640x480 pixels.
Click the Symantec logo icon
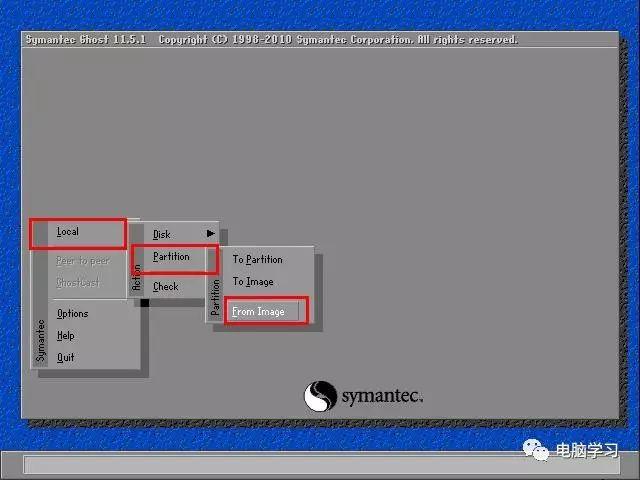point(320,396)
